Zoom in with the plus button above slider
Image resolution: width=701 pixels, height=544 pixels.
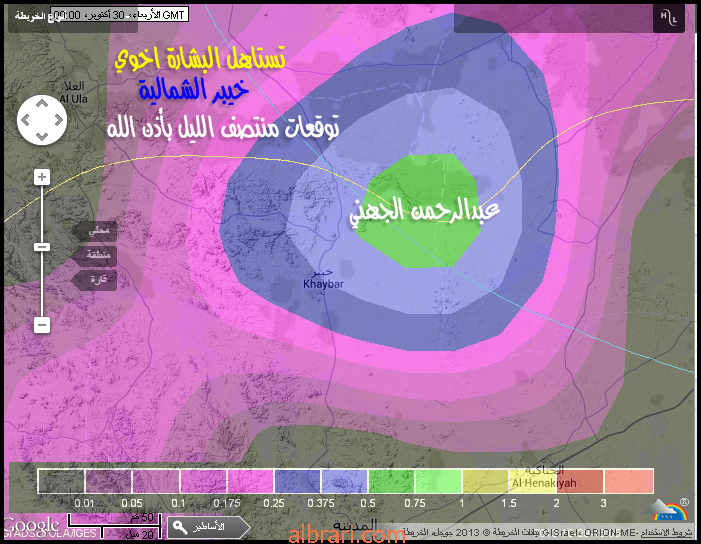(x=42, y=177)
